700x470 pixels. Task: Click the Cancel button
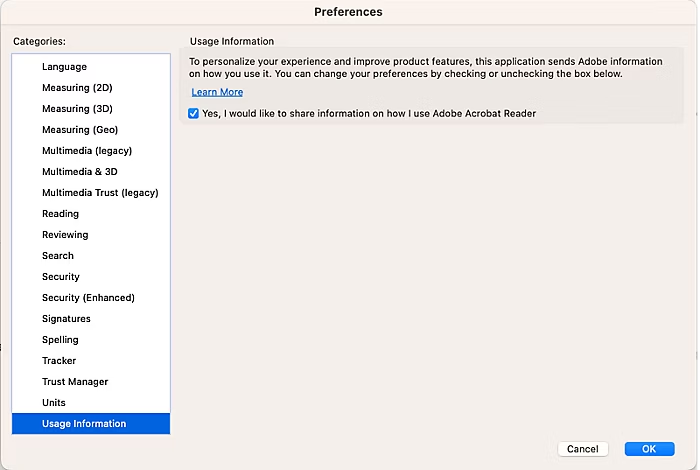click(582, 449)
